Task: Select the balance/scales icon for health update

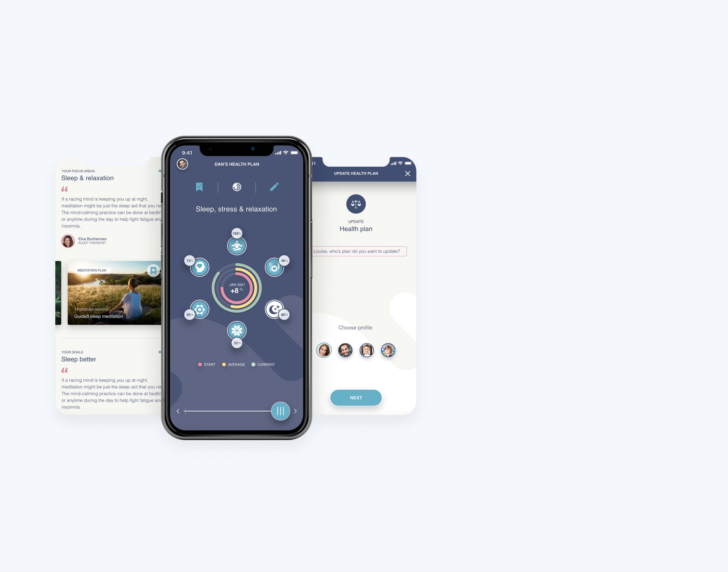Action: [356, 205]
